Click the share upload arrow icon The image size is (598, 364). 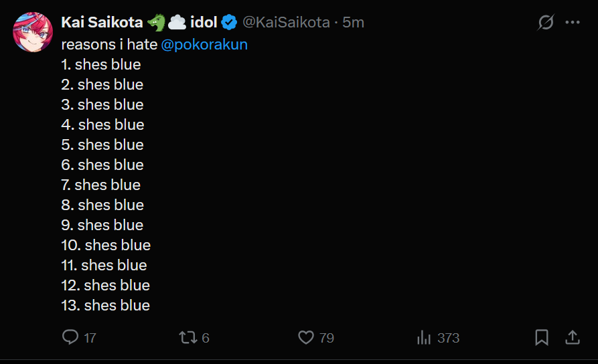pos(573,337)
